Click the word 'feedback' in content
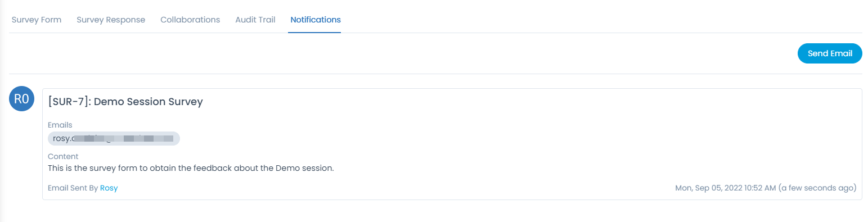The image size is (868, 222). tap(222, 168)
